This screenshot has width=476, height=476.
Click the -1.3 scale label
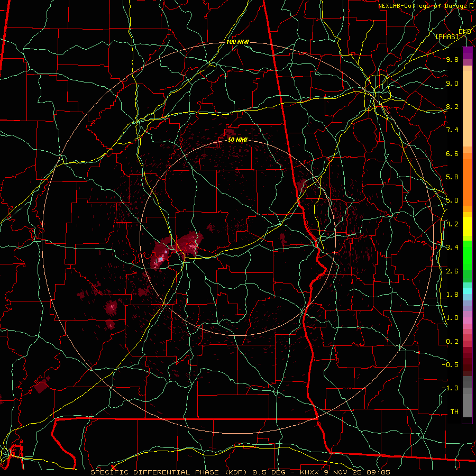click(450, 388)
